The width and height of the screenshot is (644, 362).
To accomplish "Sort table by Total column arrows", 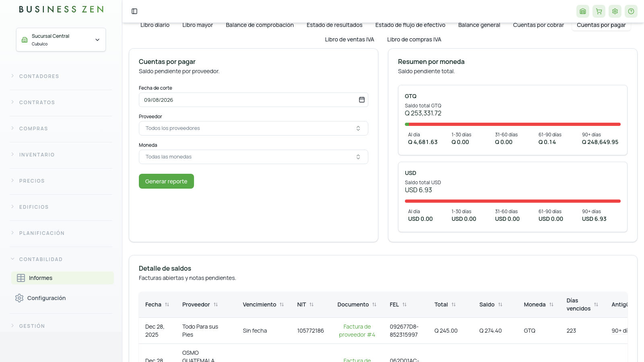I will pos(454,304).
